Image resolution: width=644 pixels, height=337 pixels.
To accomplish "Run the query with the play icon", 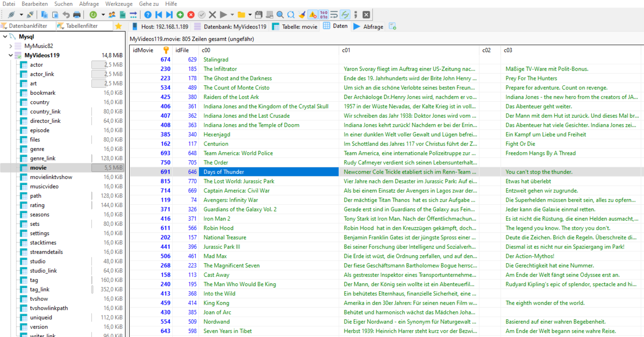I will tap(223, 15).
